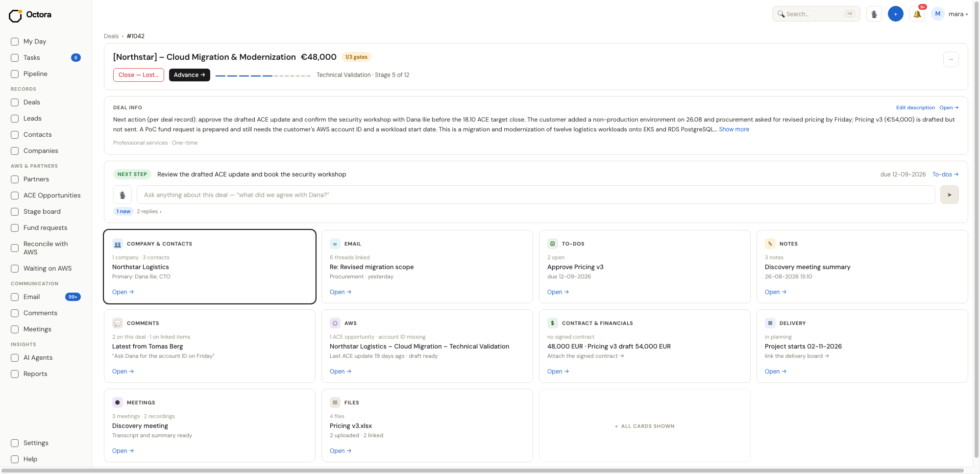Open the Email card link

pyautogui.click(x=341, y=292)
